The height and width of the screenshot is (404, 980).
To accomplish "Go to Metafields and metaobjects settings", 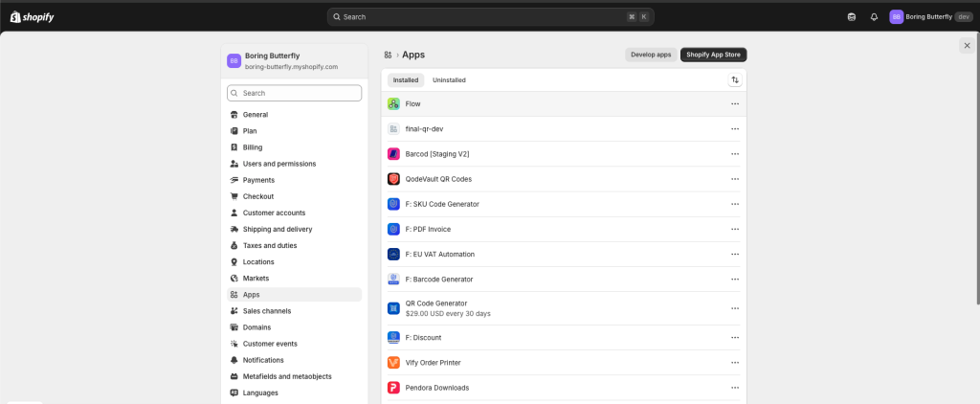I will point(286,376).
